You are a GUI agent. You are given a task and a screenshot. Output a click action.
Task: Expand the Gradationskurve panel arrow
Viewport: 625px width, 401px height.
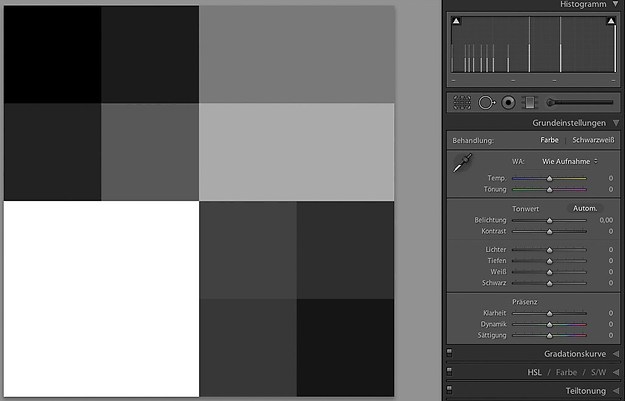click(x=616, y=354)
